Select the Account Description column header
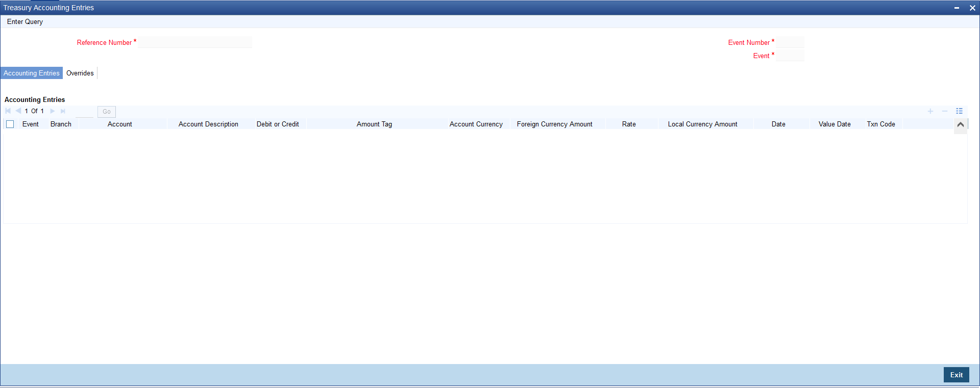 tap(208, 124)
